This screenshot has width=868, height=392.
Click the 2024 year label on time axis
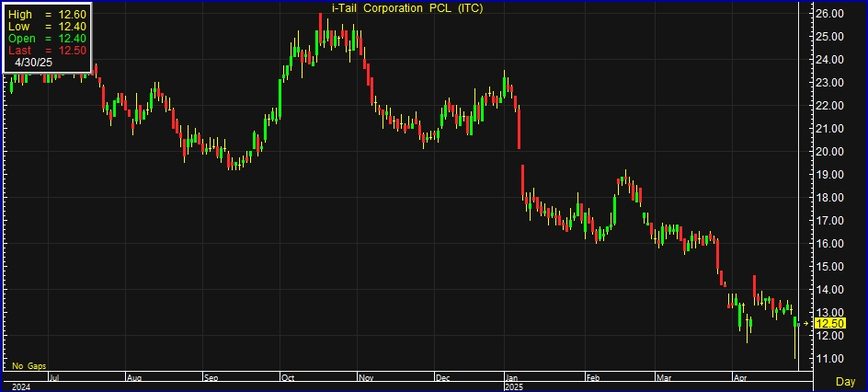20,386
